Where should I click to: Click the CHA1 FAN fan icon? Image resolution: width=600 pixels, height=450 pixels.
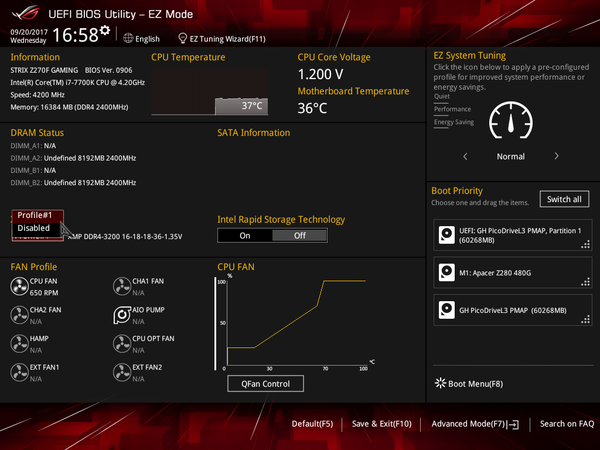click(122, 287)
